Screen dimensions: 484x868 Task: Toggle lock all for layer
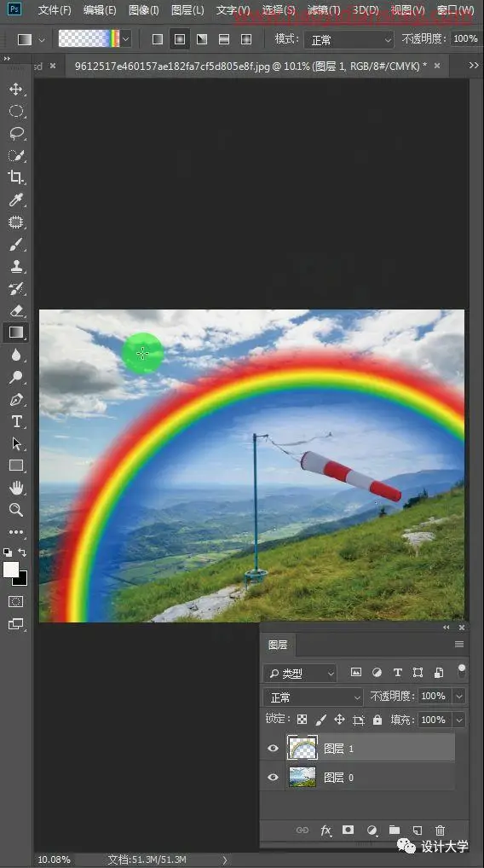[377, 720]
